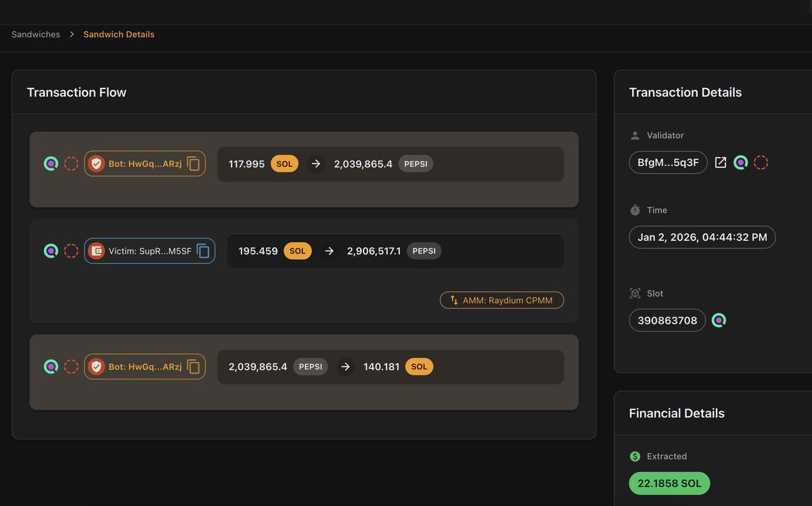Click the 117.995 amount text

pos(247,164)
